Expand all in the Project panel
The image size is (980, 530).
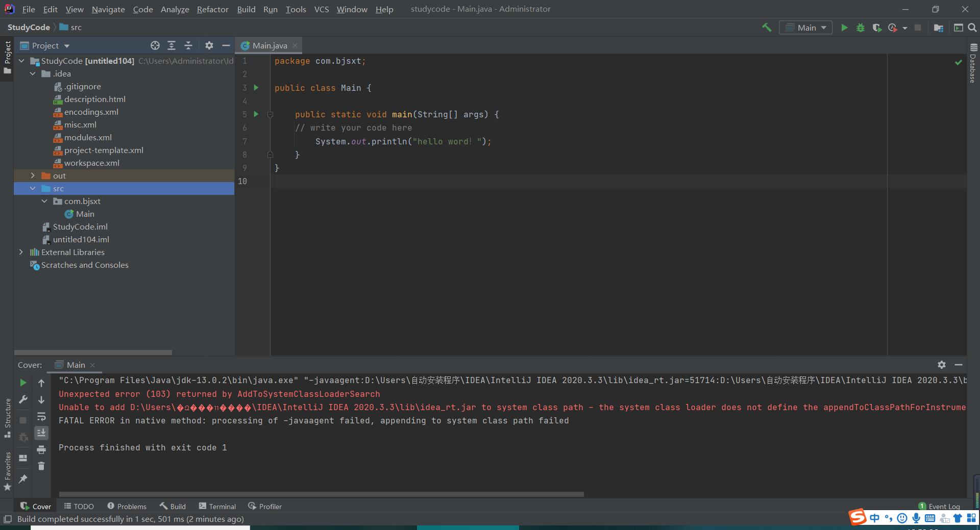(x=171, y=45)
